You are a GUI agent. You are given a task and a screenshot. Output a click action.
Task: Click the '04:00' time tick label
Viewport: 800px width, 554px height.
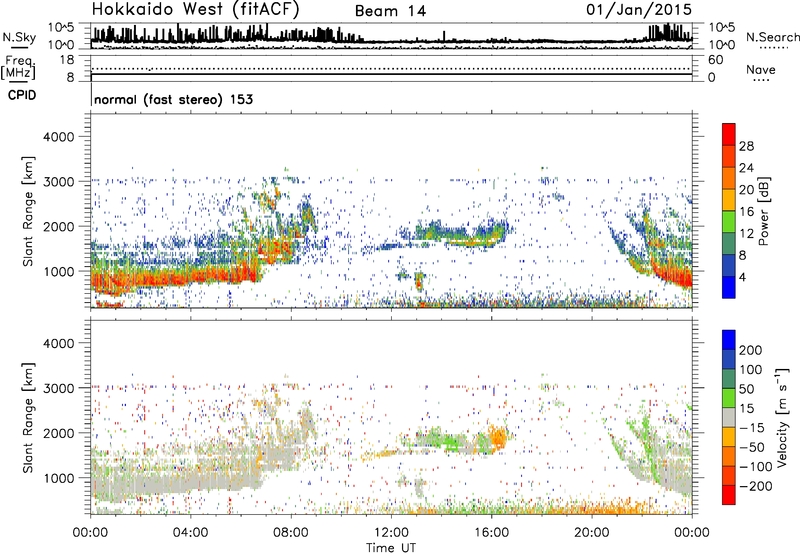coord(190,533)
